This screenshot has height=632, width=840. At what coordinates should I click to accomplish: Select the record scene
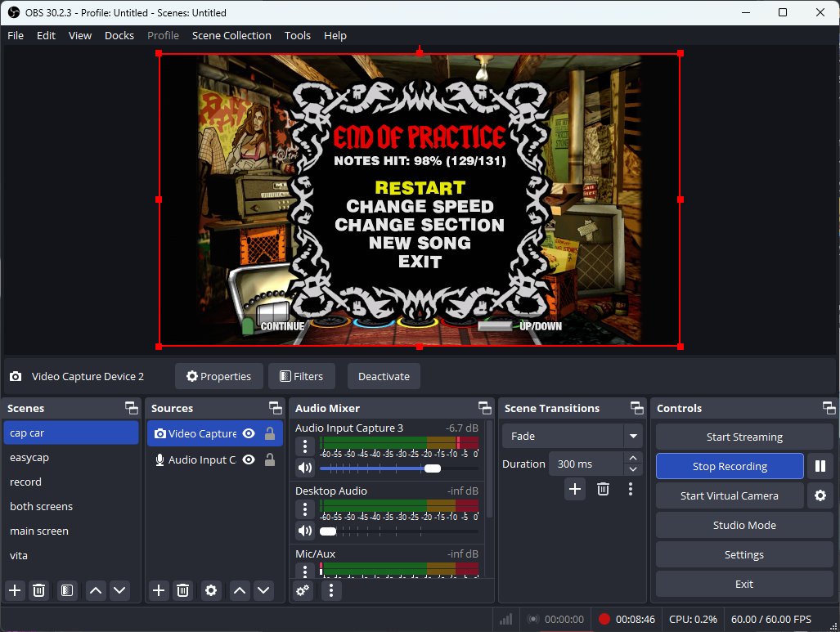(x=70, y=482)
